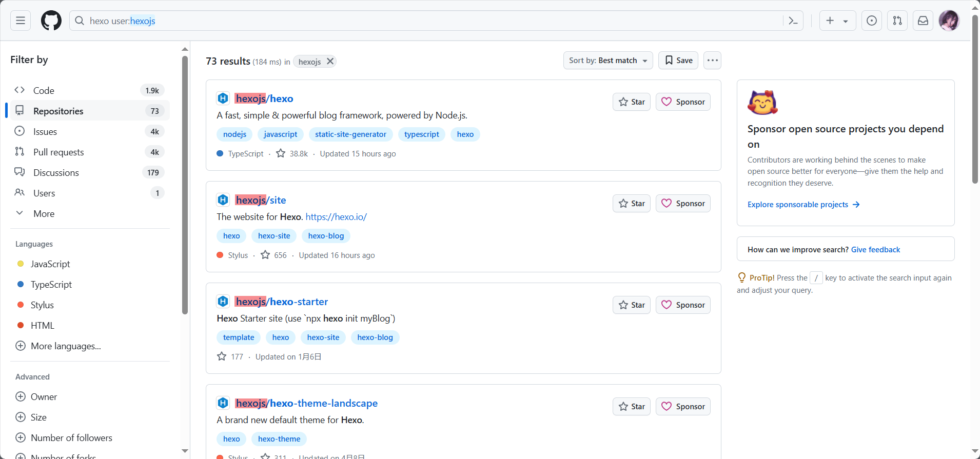Star the hexojs/hexo-starter repository
The height and width of the screenshot is (459, 980).
(x=631, y=305)
